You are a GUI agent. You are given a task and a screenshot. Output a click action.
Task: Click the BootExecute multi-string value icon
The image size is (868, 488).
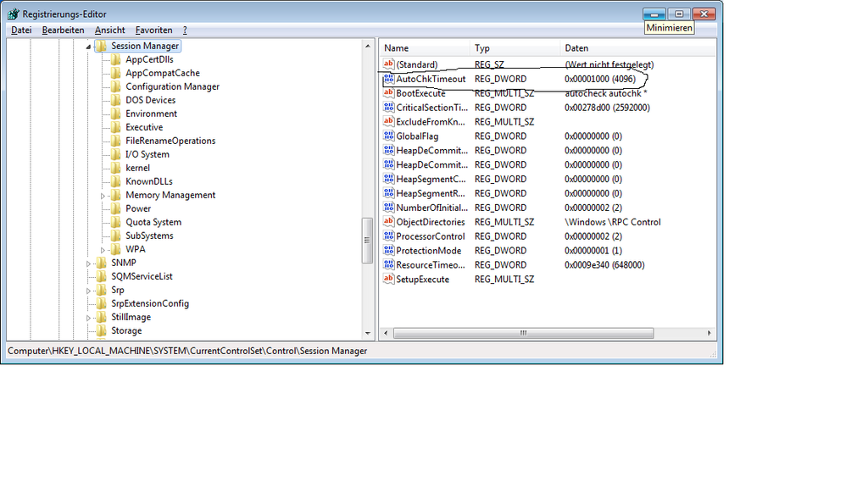[x=389, y=93]
